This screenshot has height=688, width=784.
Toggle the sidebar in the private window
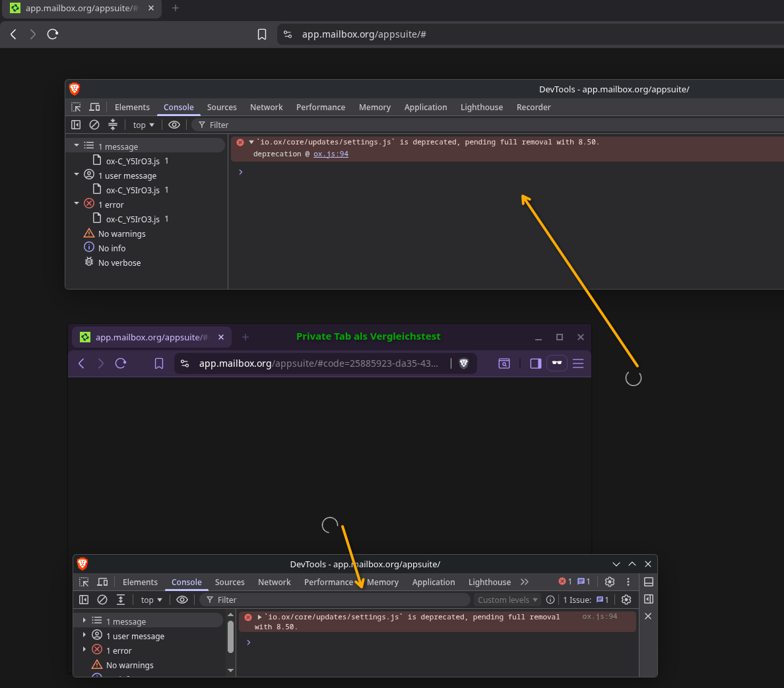pos(535,363)
